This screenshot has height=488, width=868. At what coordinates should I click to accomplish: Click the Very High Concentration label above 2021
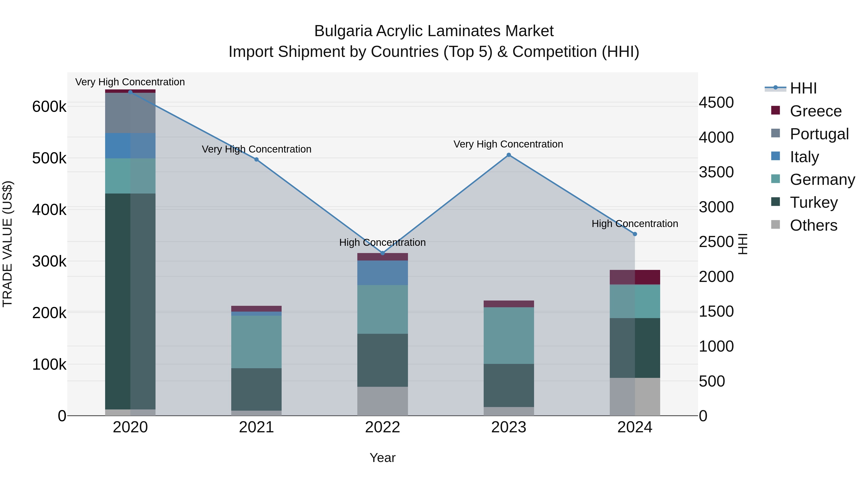(x=257, y=149)
